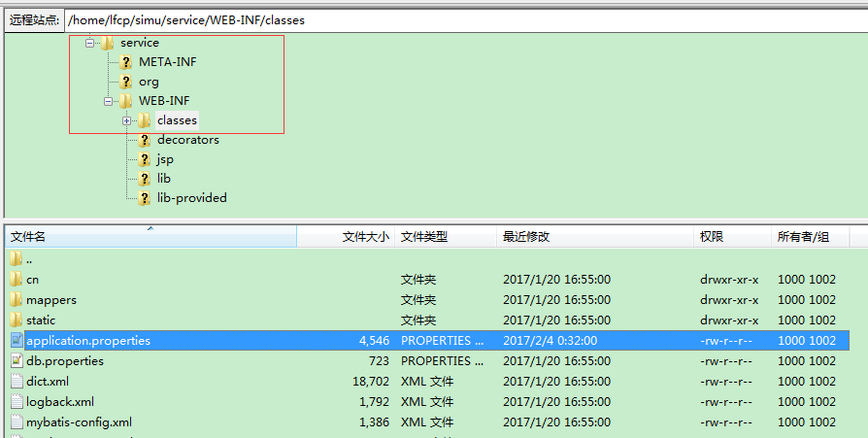Viewport: 868px width, 438px height.
Task: Click the drwxr-xr-x permission of cn folder
Action: coord(729,280)
